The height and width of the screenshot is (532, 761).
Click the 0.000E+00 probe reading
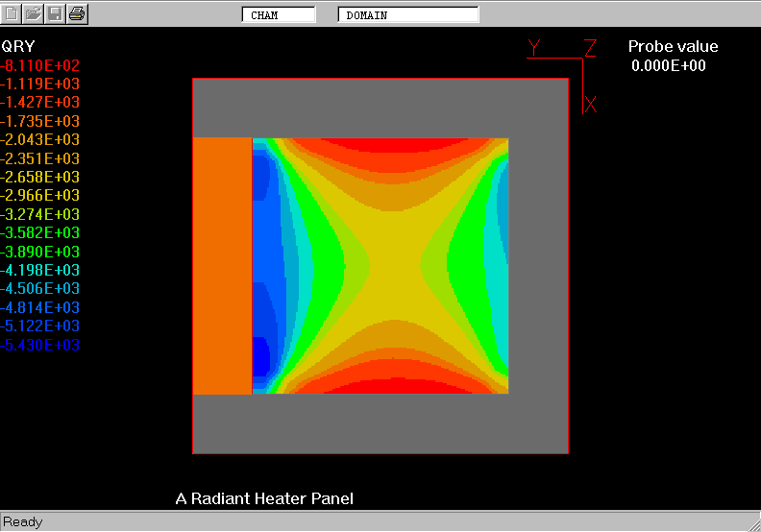click(x=668, y=65)
